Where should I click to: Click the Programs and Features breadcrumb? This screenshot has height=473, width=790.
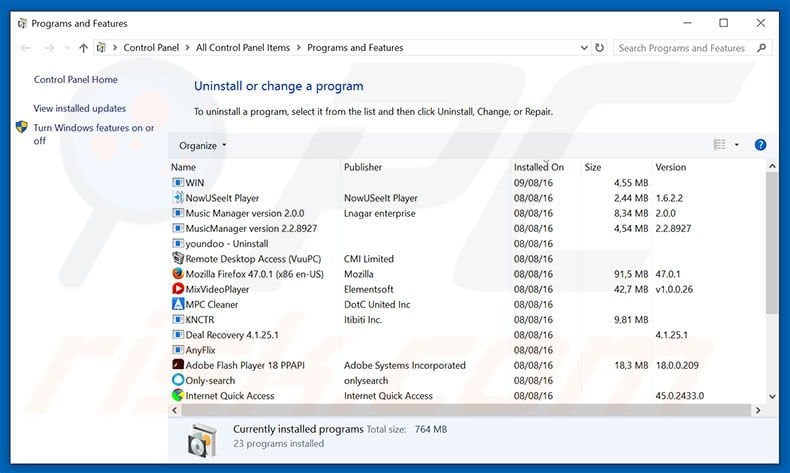click(x=355, y=47)
